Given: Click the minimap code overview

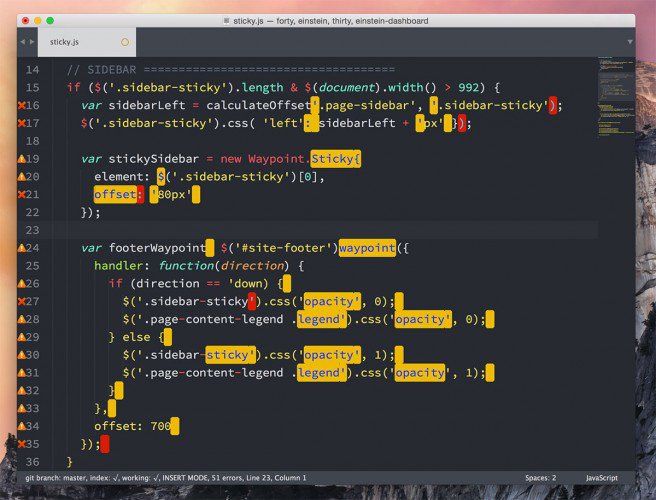Looking at the screenshot, I should coord(616,96).
